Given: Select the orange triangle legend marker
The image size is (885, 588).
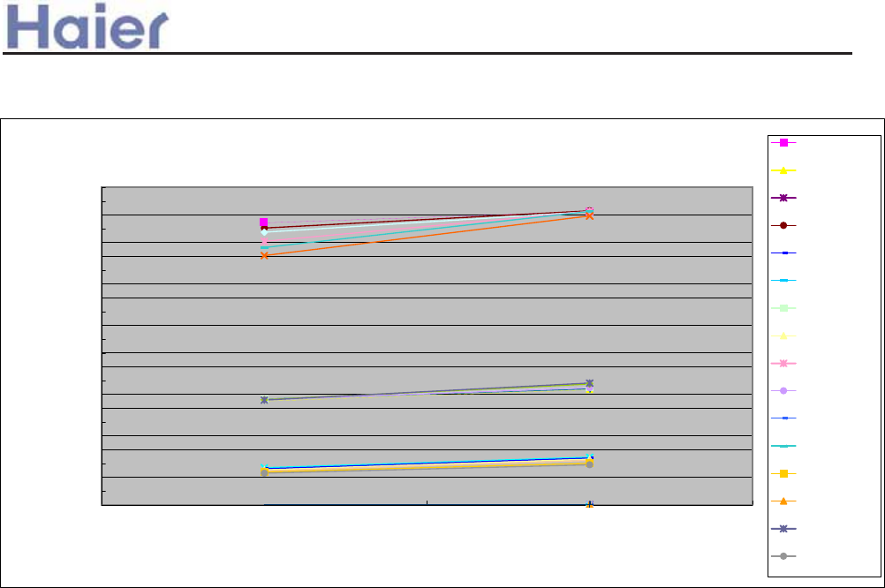Looking at the screenshot, I should tap(783, 501).
